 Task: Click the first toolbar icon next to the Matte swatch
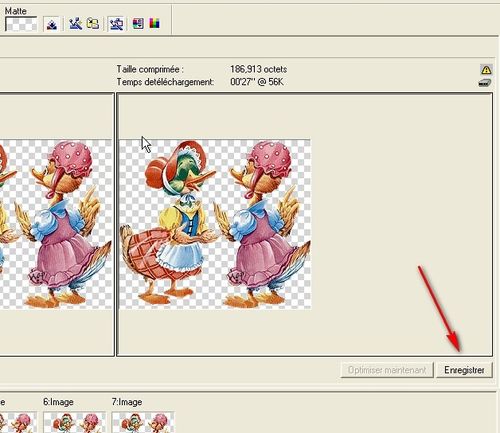pos(52,24)
